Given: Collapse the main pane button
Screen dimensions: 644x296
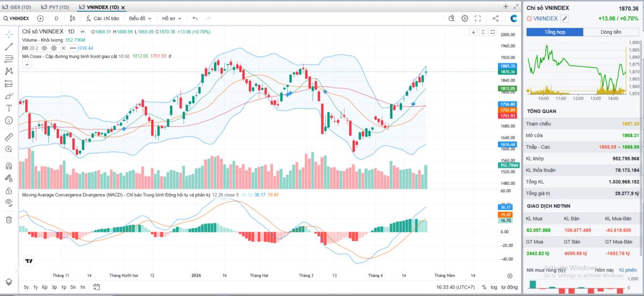Looking at the screenshot, I should (x=483, y=32).
